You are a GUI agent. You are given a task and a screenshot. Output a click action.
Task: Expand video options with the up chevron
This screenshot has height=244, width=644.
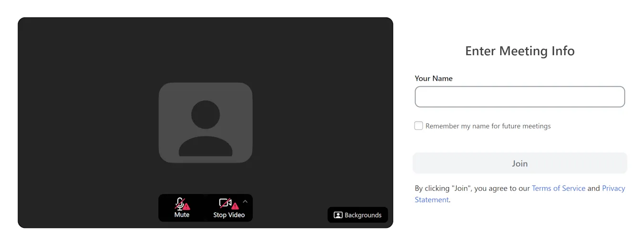[x=245, y=202]
